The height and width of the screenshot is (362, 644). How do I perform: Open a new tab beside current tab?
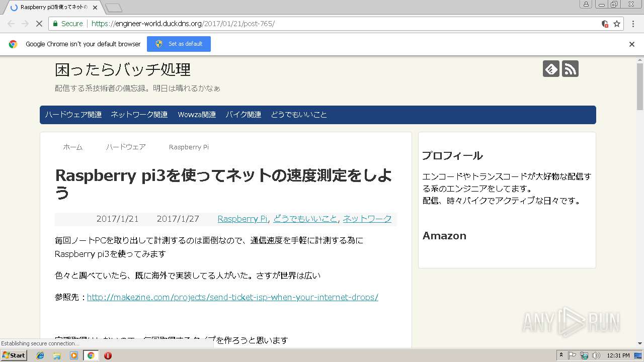(114, 8)
